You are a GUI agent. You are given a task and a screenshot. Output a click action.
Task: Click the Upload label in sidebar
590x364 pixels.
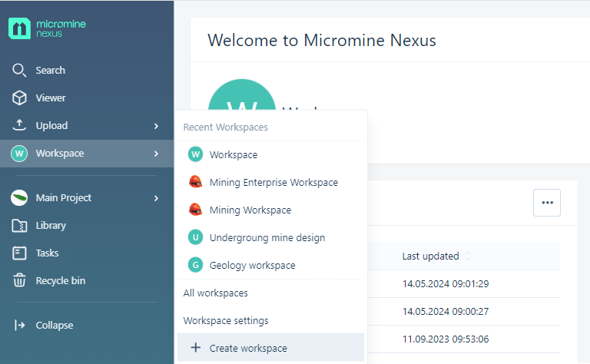tap(52, 126)
